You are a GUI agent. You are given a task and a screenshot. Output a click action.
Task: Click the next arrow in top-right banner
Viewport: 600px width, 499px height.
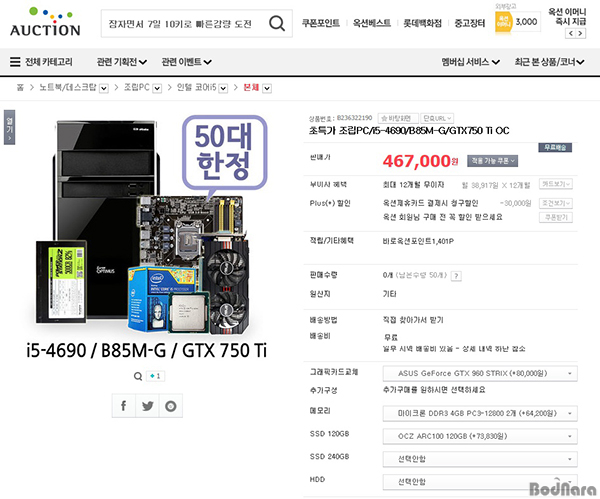[580, 34]
